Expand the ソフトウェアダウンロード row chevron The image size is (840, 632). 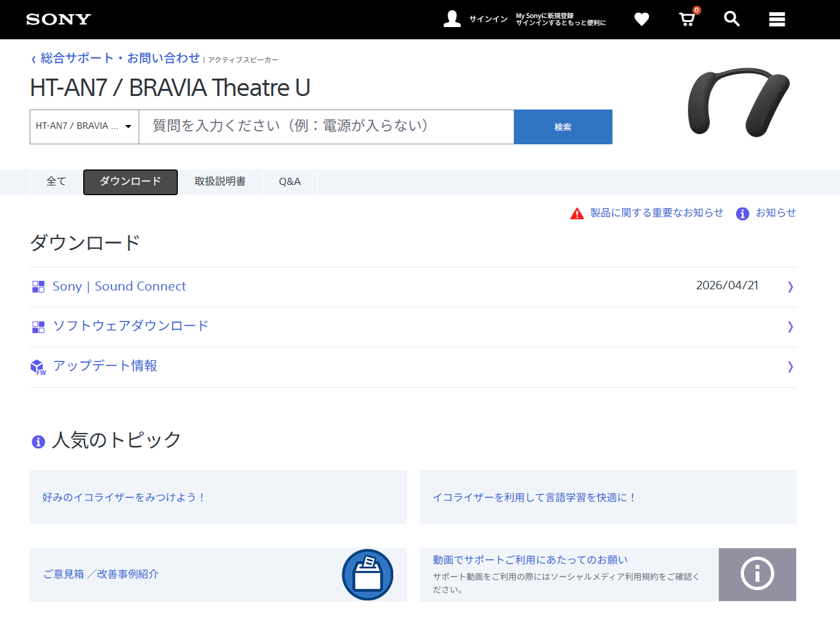[790, 327]
